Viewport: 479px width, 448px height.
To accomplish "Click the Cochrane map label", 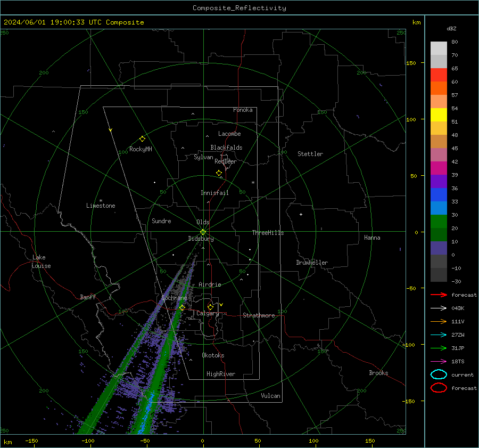I will pyautogui.click(x=174, y=298).
